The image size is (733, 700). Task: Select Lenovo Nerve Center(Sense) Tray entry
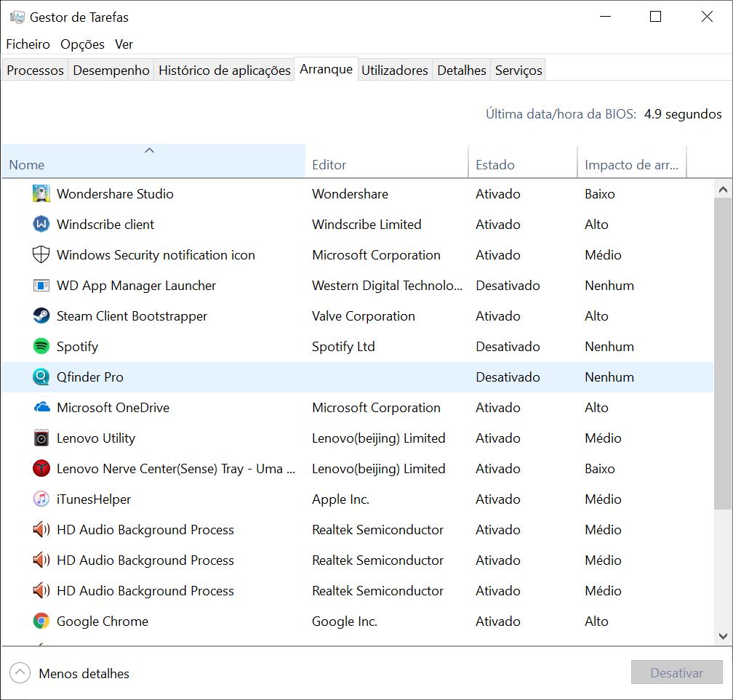pos(176,469)
